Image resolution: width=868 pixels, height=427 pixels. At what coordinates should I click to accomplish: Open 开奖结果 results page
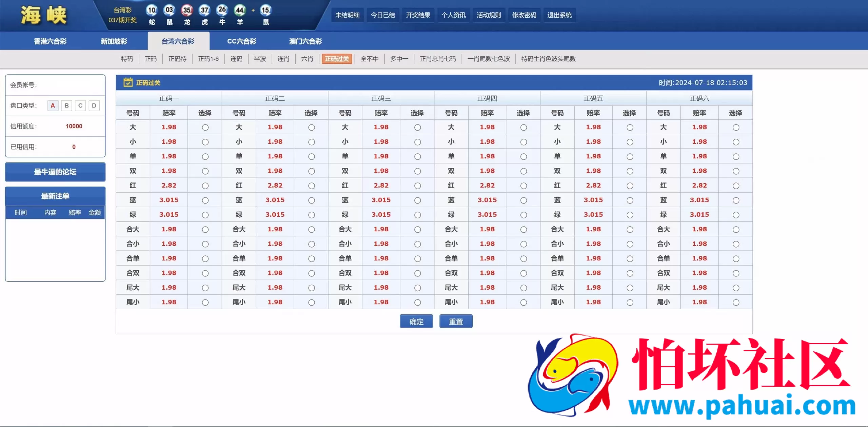418,15
